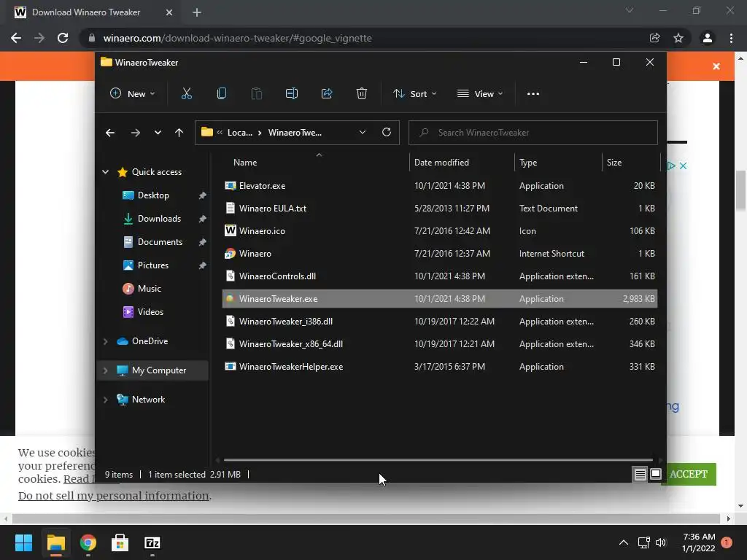747x560 pixels.
Task: Click the Search WinaeroTweaker field
Action: tap(533, 133)
